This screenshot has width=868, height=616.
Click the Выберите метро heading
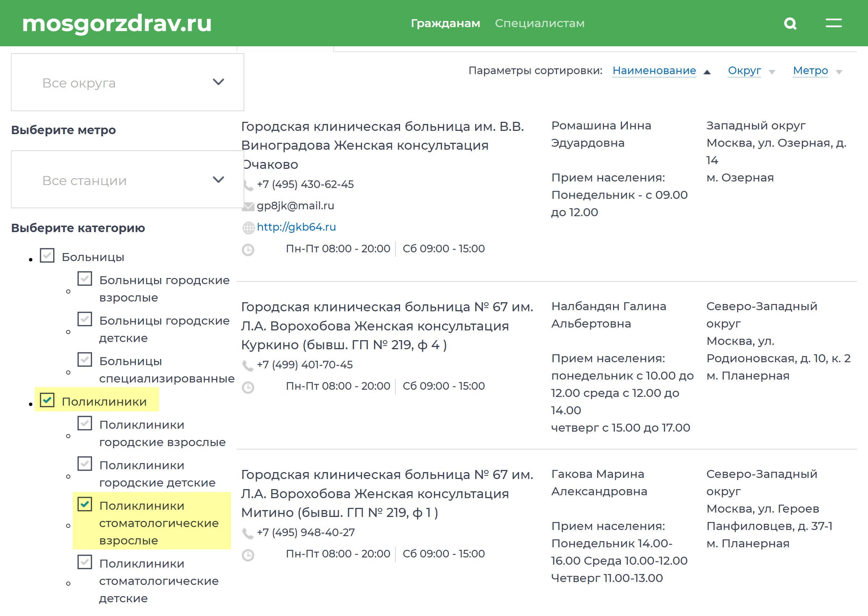tap(63, 130)
